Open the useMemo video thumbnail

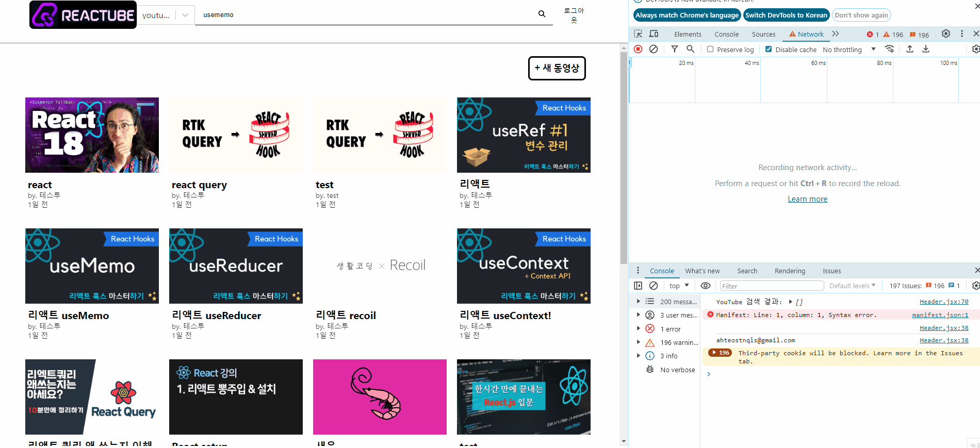[x=92, y=266]
